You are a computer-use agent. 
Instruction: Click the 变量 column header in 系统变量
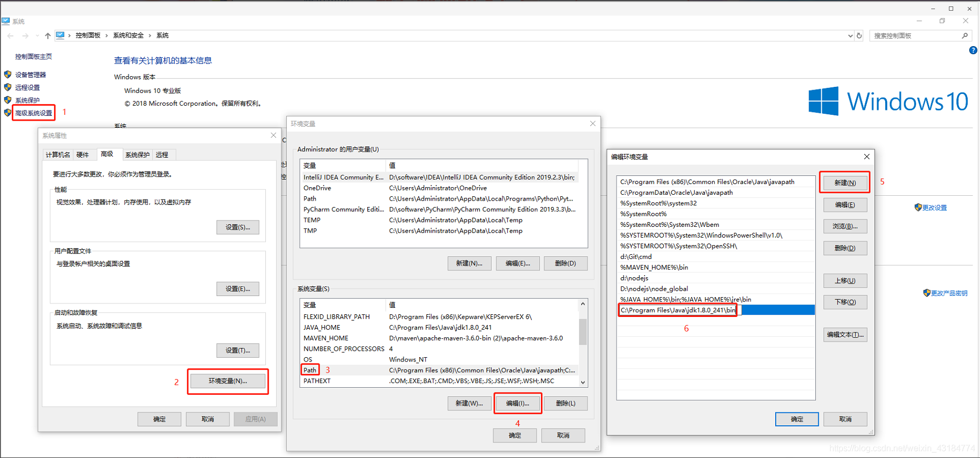click(x=343, y=305)
